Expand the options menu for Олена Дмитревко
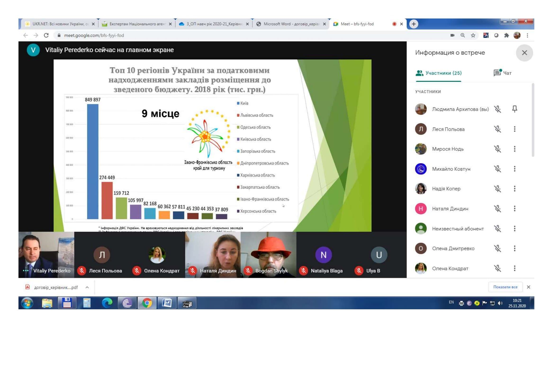This screenshot has width=554, height=392. [x=514, y=248]
